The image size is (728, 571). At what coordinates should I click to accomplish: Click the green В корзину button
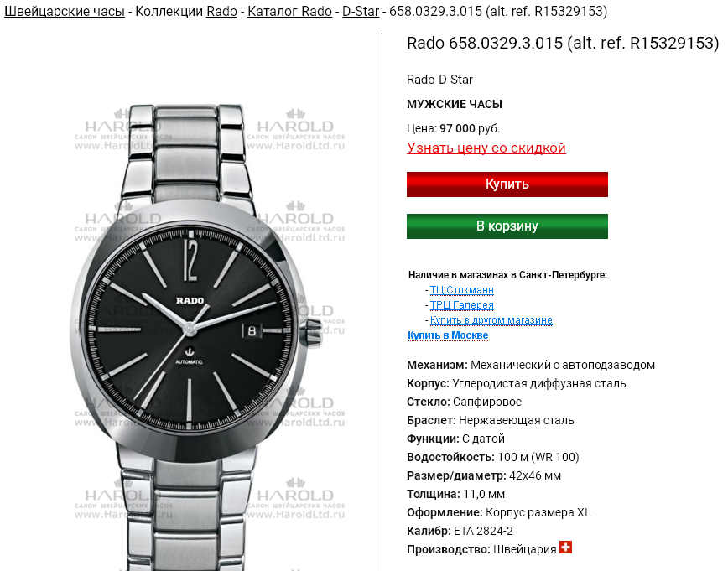click(x=507, y=226)
